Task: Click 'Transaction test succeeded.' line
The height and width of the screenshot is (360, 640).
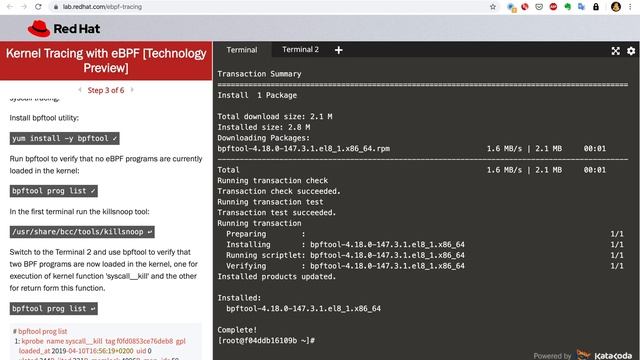Action: (x=277, y=212)
